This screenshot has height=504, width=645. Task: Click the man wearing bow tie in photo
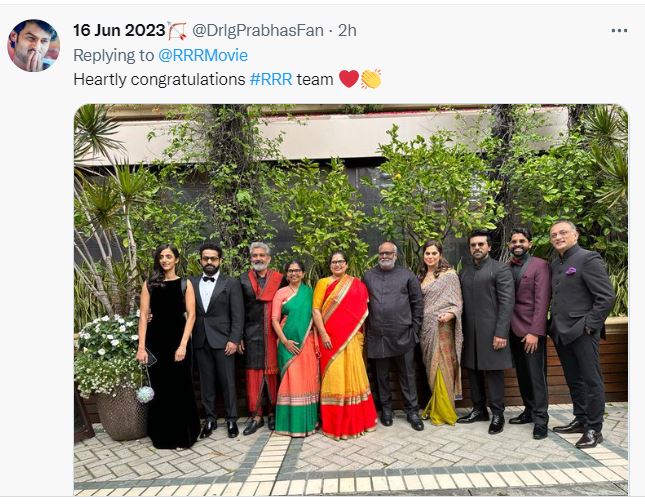[216, 339]
